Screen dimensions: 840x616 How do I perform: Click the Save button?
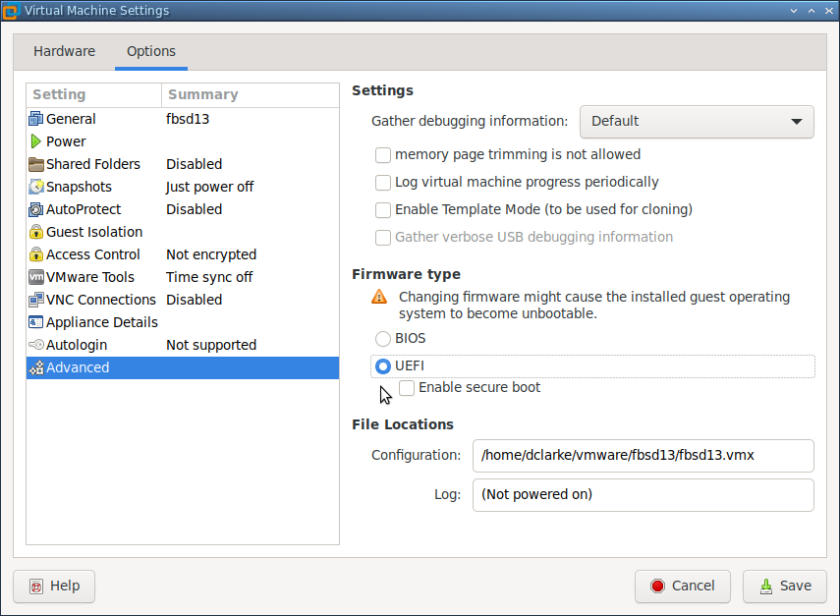click(x=785, y=587)
